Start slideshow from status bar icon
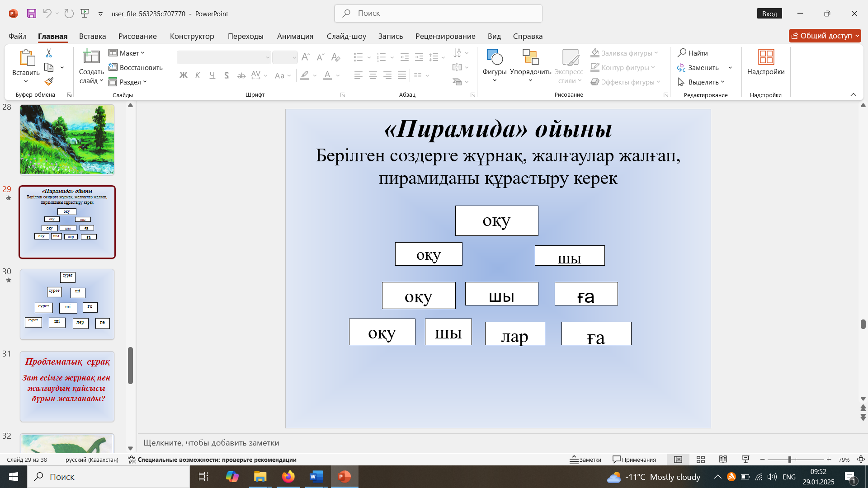 point(745,460)
